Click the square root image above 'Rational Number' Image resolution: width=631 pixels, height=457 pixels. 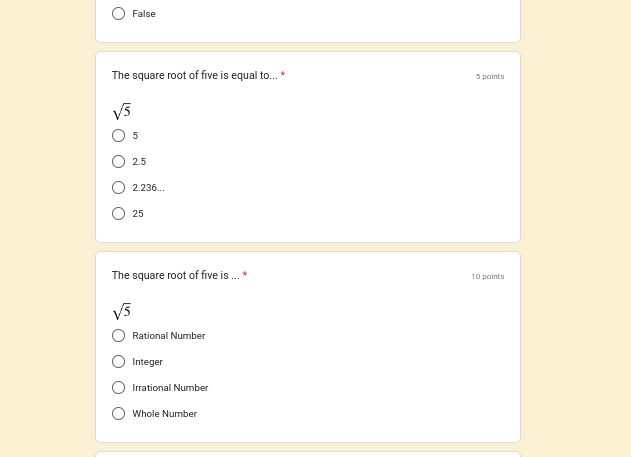pyautogui.click(x=122, y=311)
